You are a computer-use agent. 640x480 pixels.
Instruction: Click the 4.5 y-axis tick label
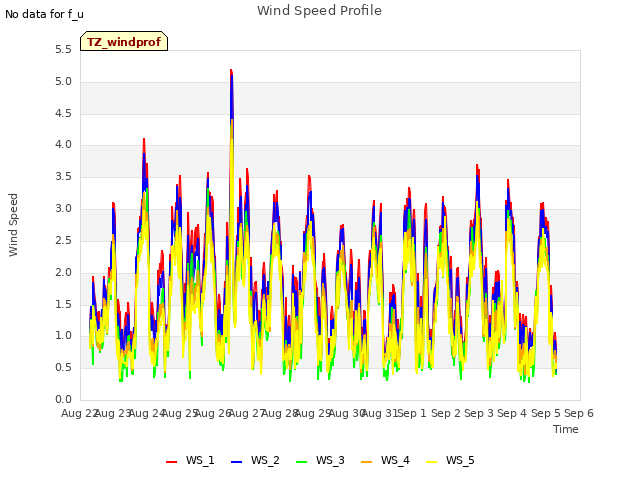[63, 113]
